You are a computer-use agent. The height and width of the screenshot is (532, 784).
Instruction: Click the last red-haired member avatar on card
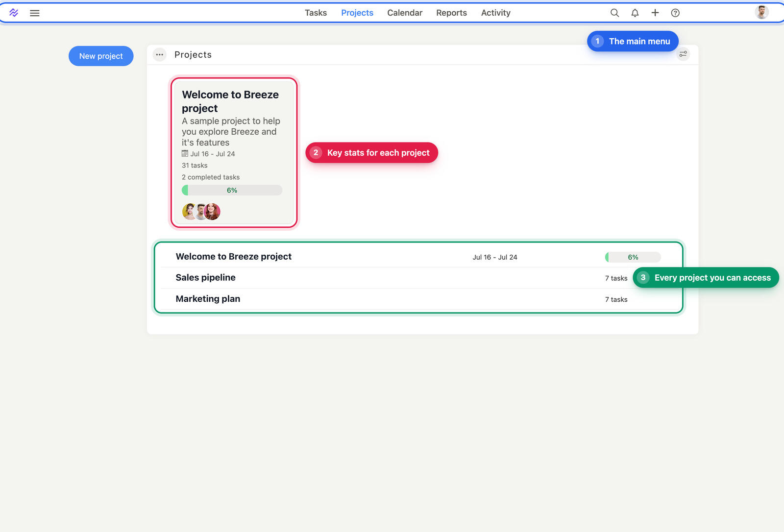point(212,212)
